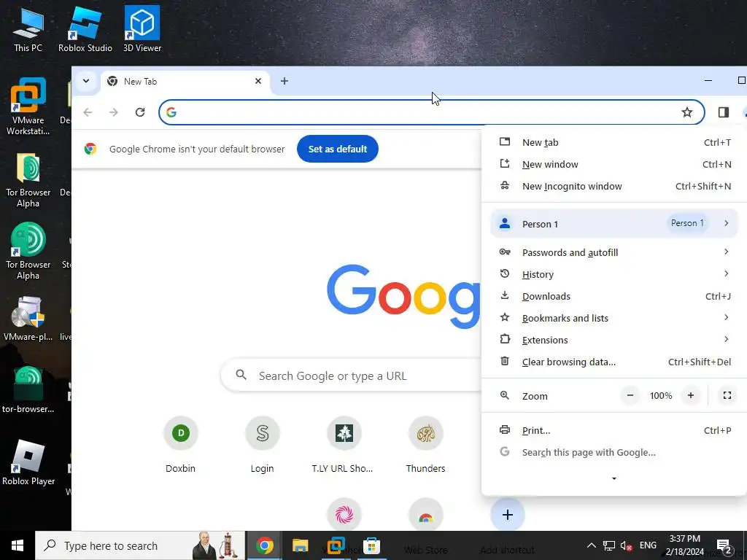Choose Downloads menu entry
This screenshot has width=747, height=560.
pos(614,296)
